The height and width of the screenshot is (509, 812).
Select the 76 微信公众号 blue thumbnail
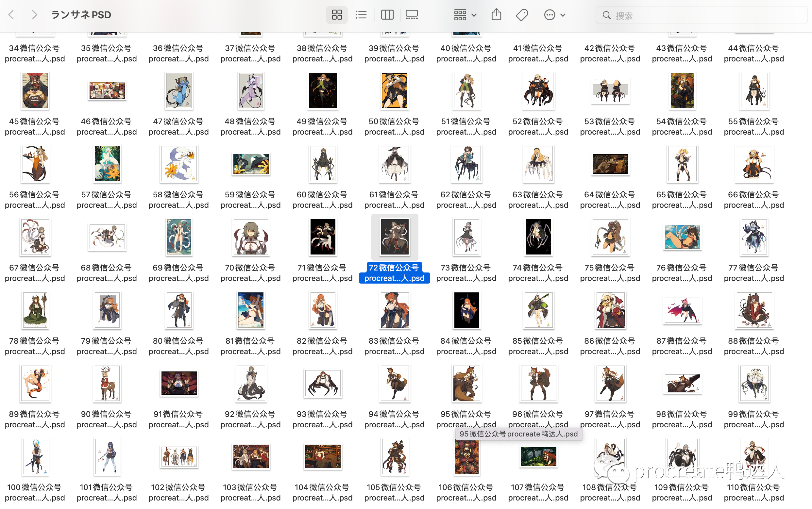coord(682,237)
